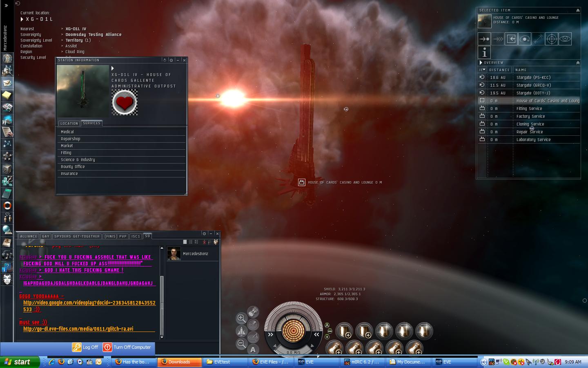588x368 pixels.
Task: Open the Windows start menu
Action: point(20,362)
